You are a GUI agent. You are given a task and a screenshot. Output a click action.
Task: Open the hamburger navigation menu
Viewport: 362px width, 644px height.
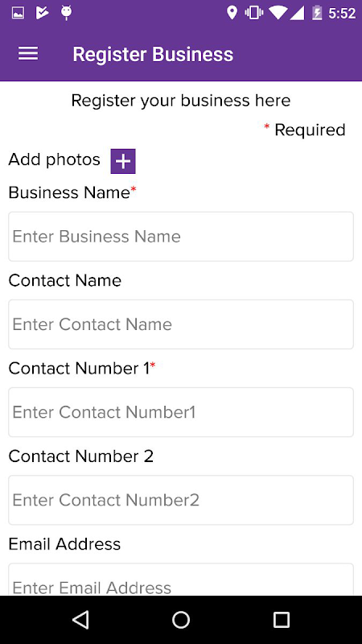coord(28,54)
